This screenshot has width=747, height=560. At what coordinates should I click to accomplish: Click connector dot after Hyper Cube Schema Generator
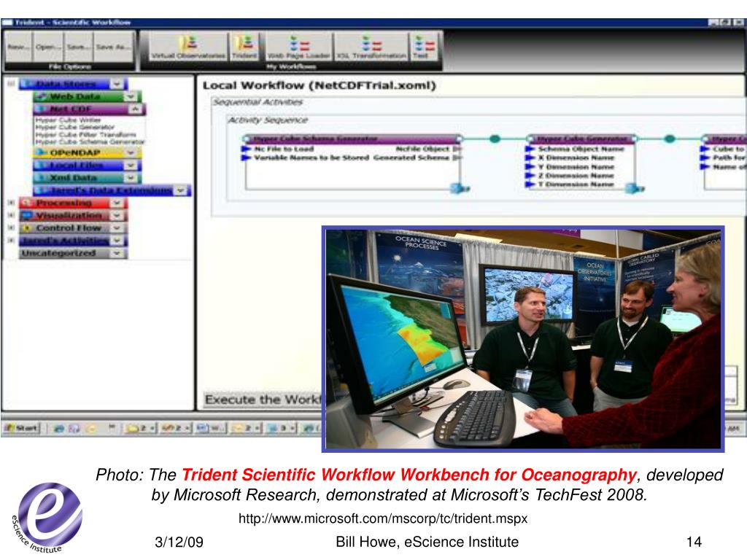[x=495, y=139]
